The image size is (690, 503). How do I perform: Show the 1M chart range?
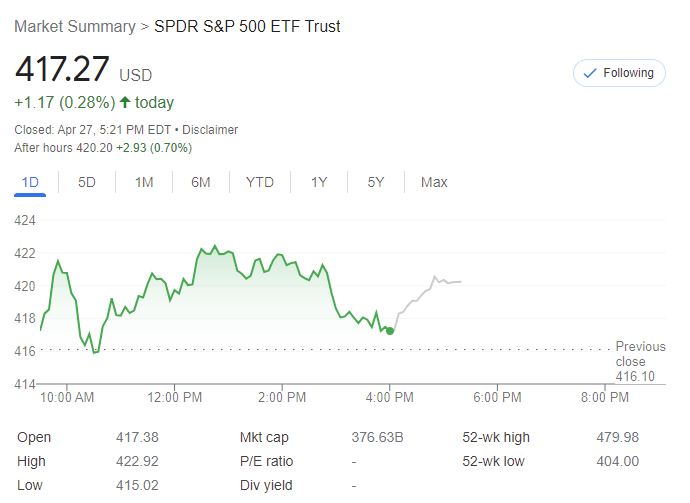pyautogui.click(x=144, y=182)
